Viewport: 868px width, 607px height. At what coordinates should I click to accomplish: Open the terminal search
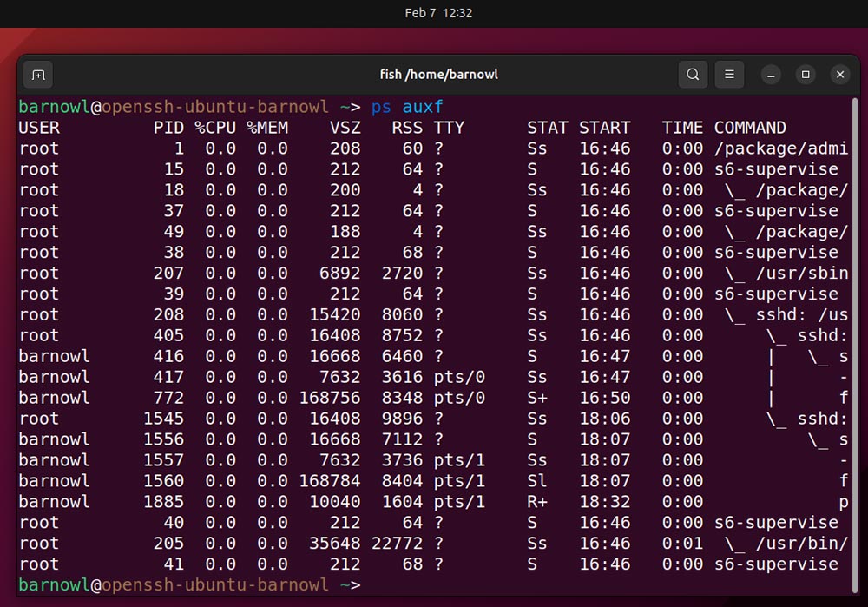click(x=693, y=75)
